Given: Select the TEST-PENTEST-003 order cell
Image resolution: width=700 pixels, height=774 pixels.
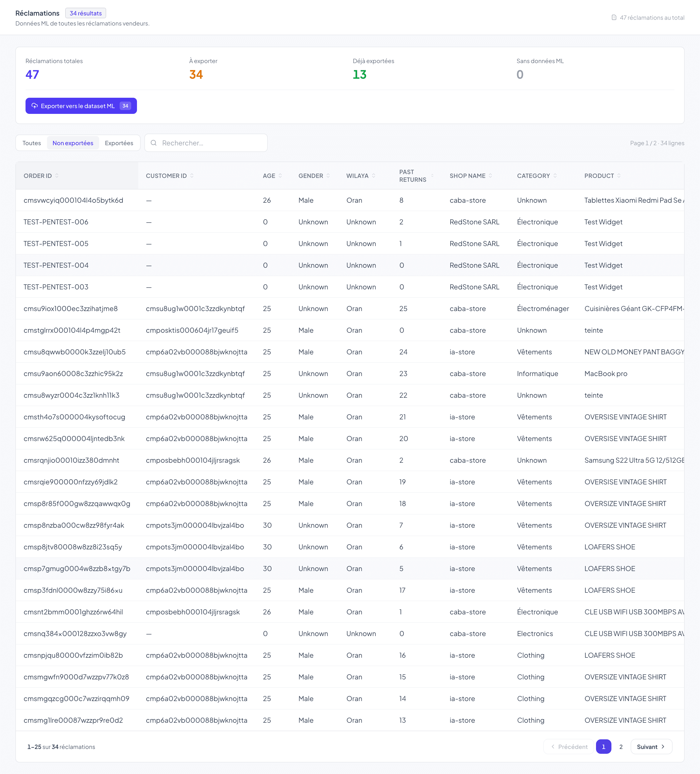Looking at the screenshot, I should (56, 287).
